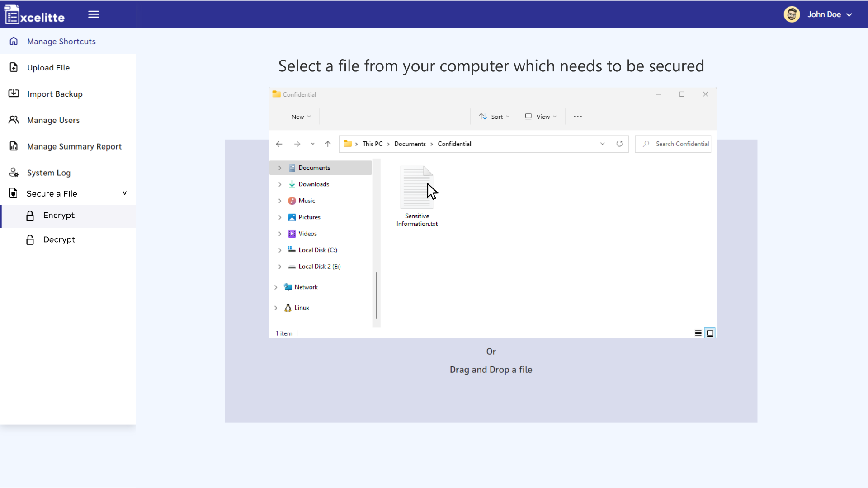Open the See more ellipsis menu in Explorer
This screenshot has width=868, height=488.
click(x=577, y=116)
